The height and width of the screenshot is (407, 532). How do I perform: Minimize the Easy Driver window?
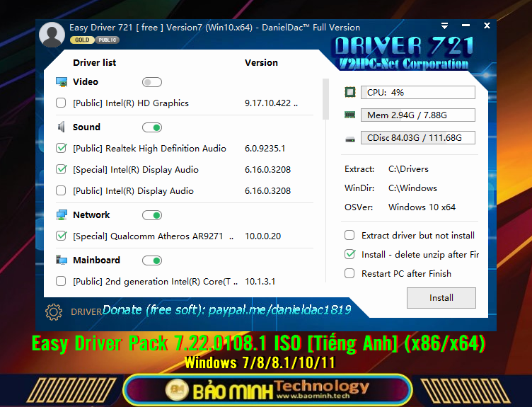[x=466, y=25]
